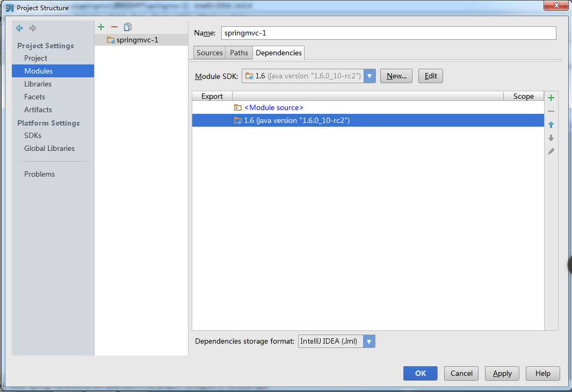Click the Scope column header
The width and height of the screenshot is (572, 392).
pyautogui.click(x=524, y=96)
